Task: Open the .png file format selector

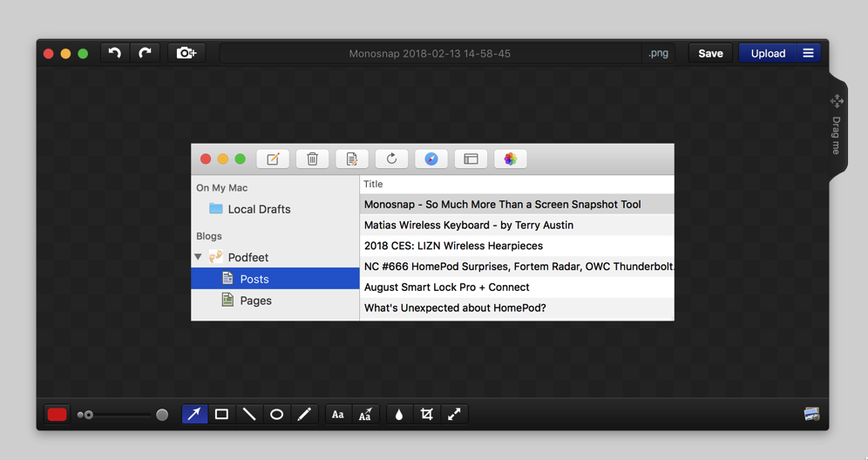Action: click(x=659, y=53)
